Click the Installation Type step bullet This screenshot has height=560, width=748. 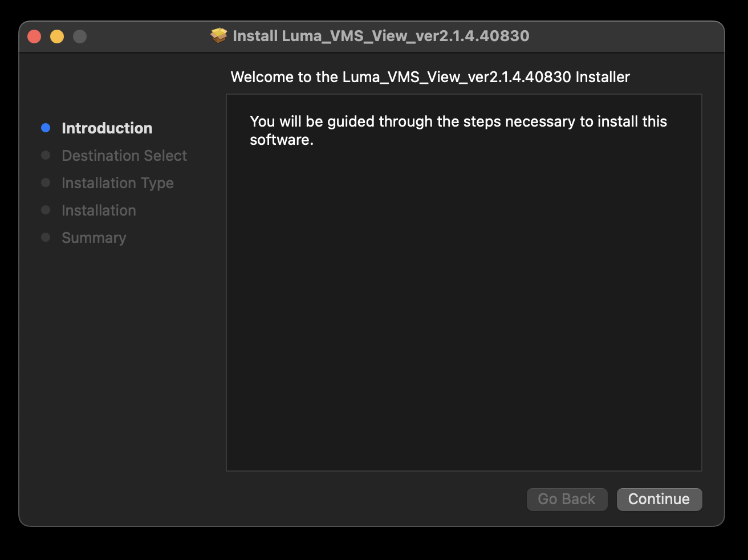46,182
